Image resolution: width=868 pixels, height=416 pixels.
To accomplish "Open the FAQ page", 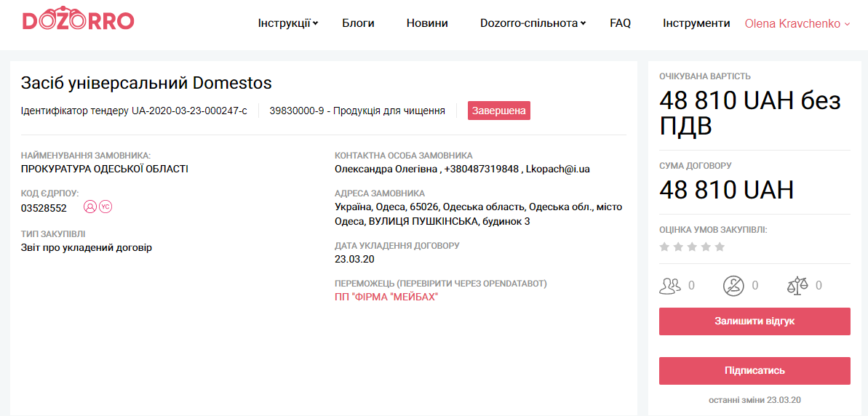I will click(621, 23).
